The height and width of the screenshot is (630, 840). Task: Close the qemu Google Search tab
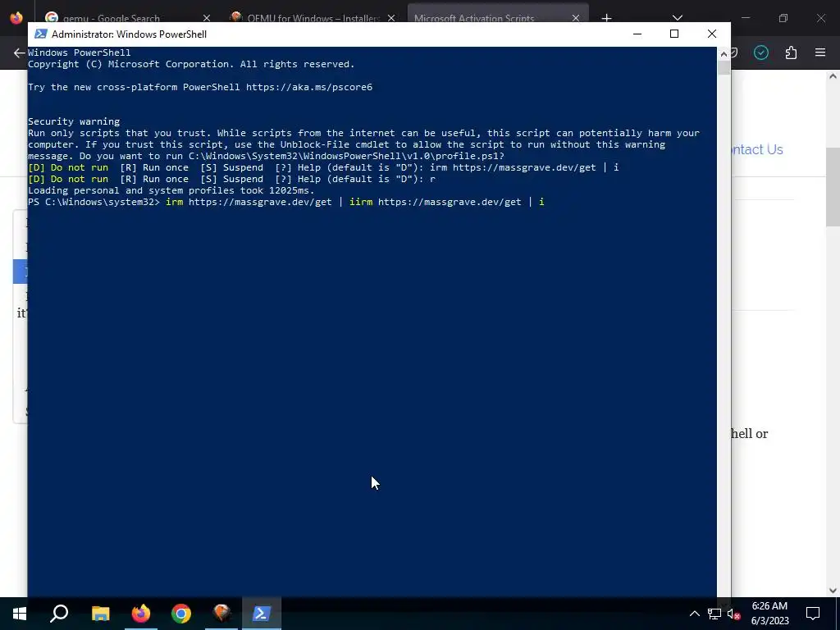click(206, 18)
